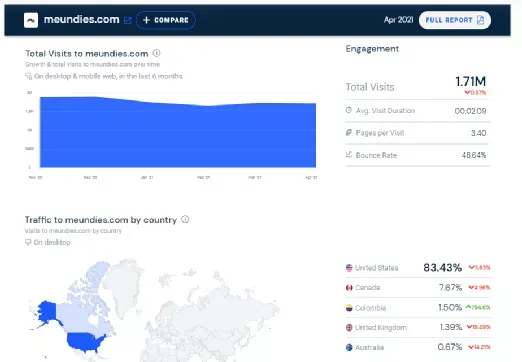The width and height of the screenshot is (522, 362).
Task: Open meundies.com external link icon
Action: click(x=127, y=21)
